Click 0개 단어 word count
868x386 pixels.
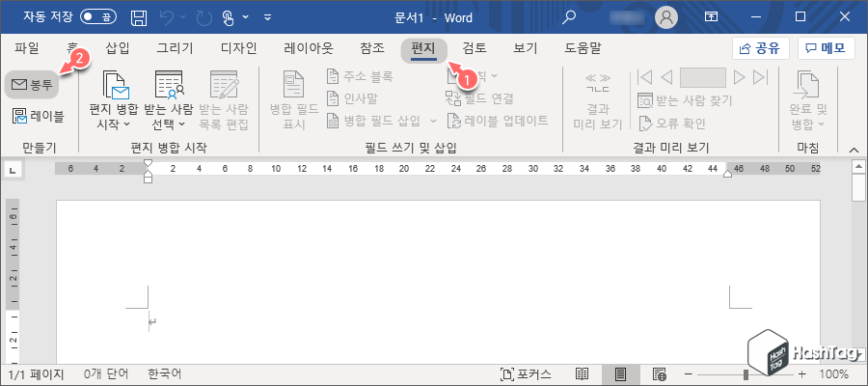[106, 373]
